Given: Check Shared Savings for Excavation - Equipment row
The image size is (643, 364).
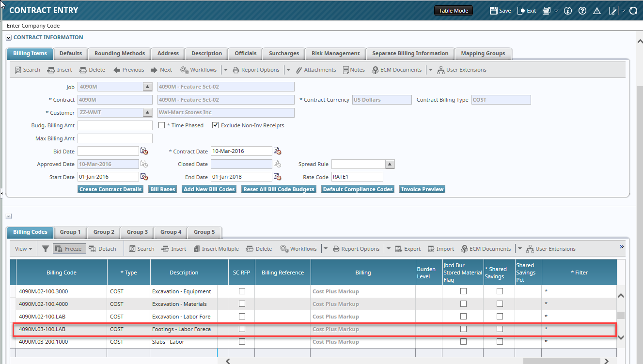Looking at the screenshot, I should [500, 291].
